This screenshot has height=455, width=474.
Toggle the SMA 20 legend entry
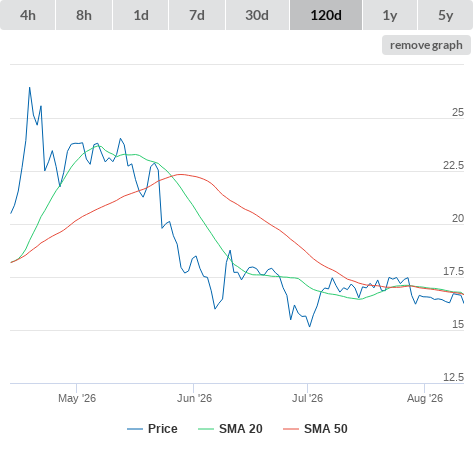coord(230,429)
